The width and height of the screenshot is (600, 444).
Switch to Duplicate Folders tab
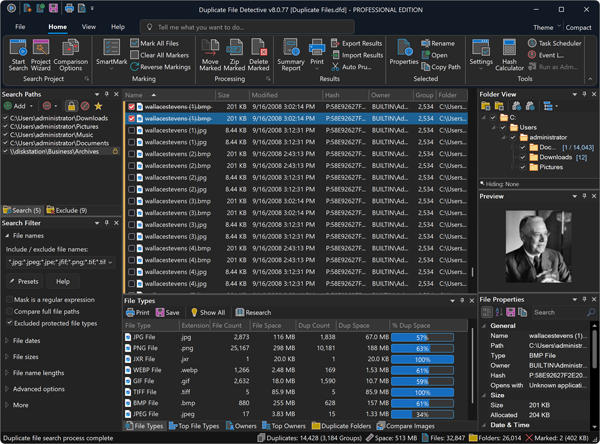(x=341, y=426)
